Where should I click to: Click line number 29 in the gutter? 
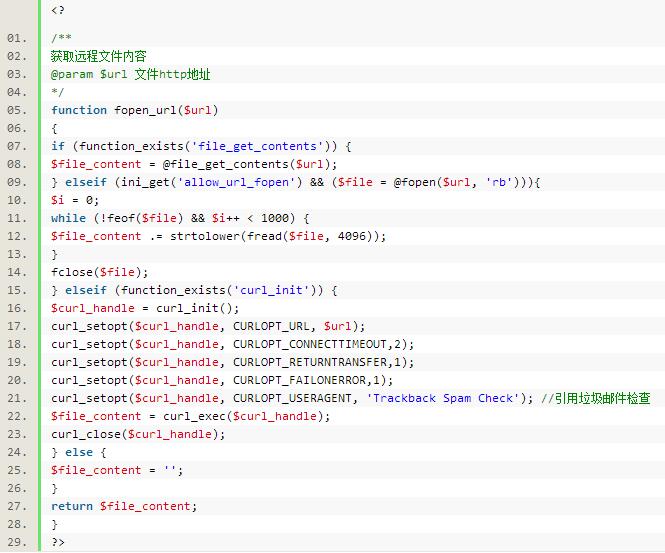click(x=16, y=542)
